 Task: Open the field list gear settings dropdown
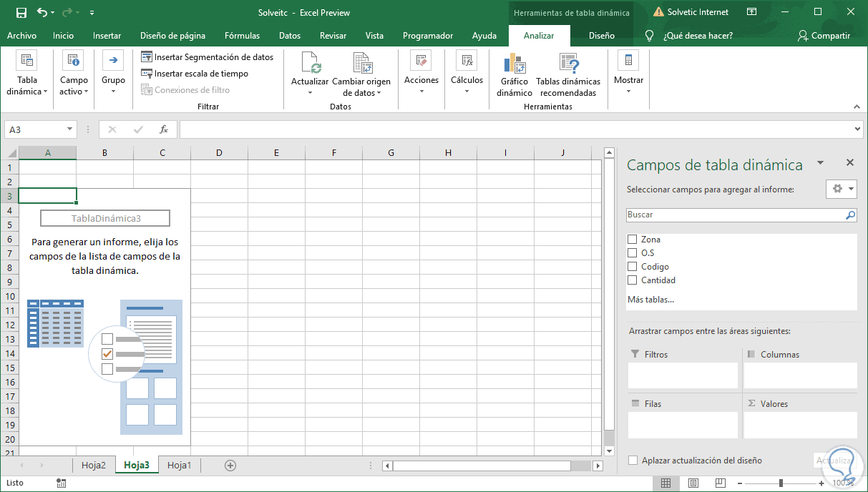[x=842, y=189]
